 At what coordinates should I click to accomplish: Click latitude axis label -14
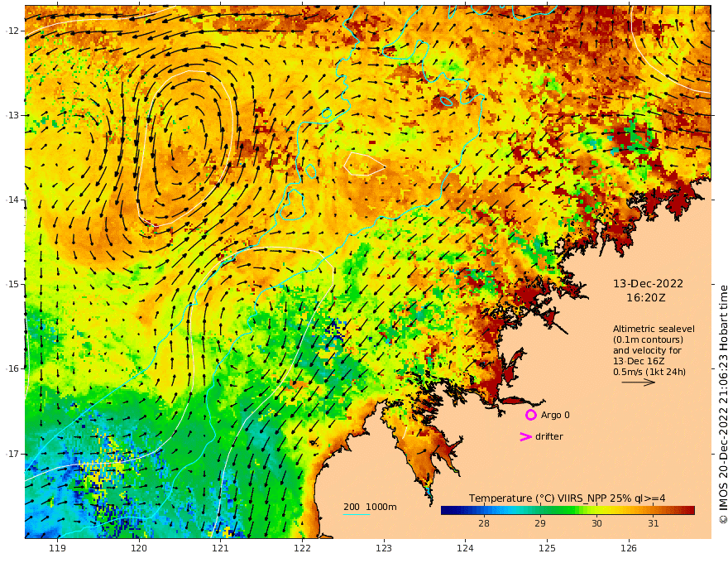[x=12, y=200]
